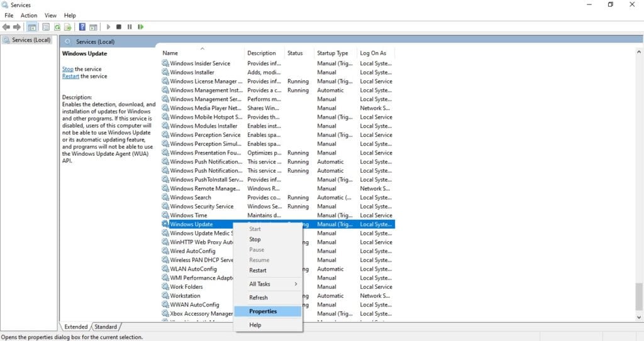Image resolution: width=644 pixels, height=341 pixels.
Task: Select the Windows Update Medic Service row
Action: tap(277, 233)
